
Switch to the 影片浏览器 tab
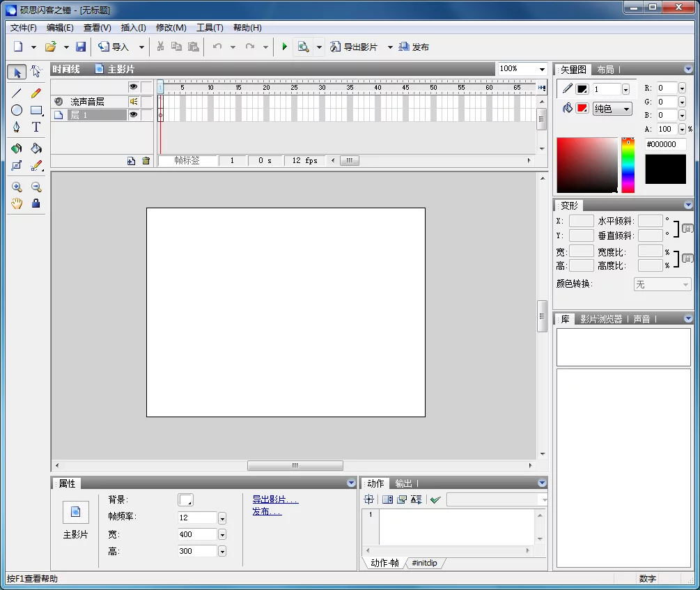tap(601, 319)
